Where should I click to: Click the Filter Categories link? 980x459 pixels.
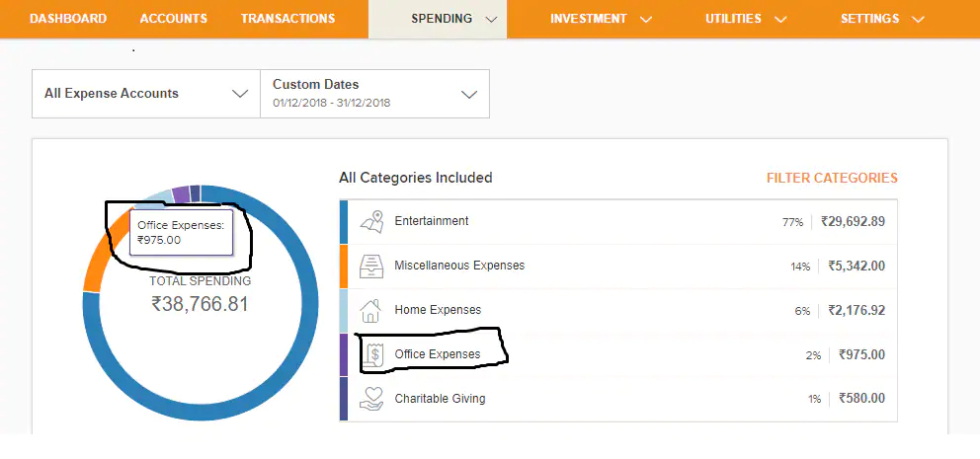click(x=832, y=179)
